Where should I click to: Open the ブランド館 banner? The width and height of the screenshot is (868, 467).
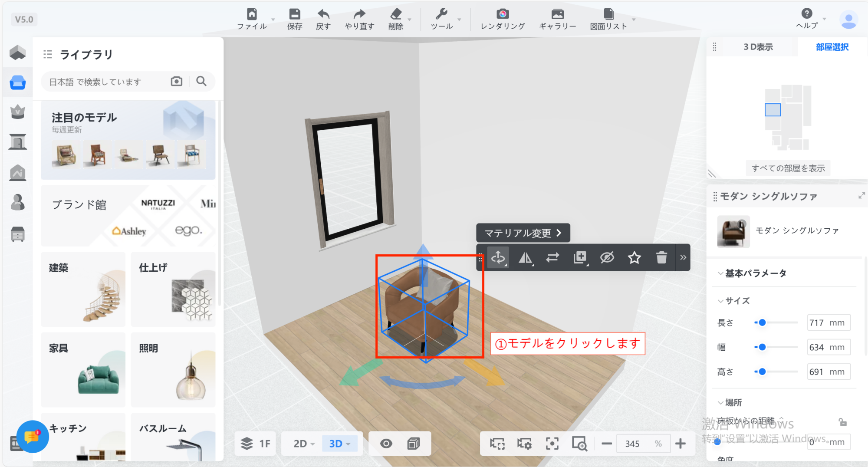click(x=128, y=216)
